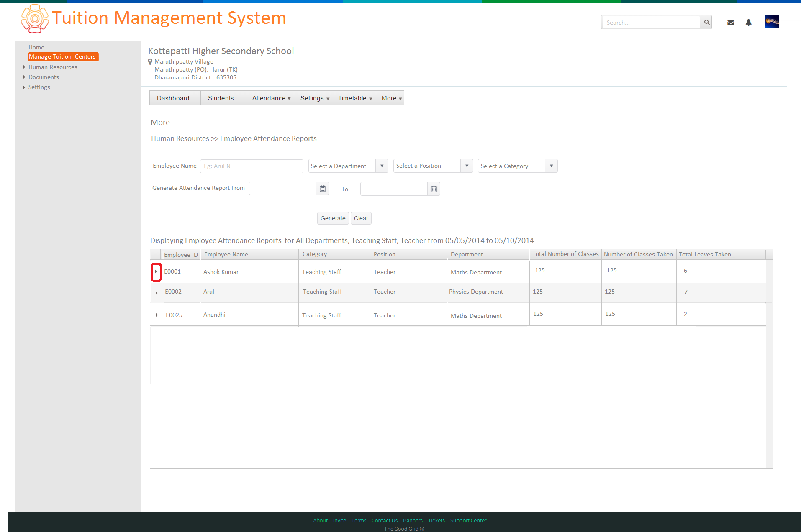Focus the report To date field
Screen dimensions: 801x532
(x=394, y=189)
